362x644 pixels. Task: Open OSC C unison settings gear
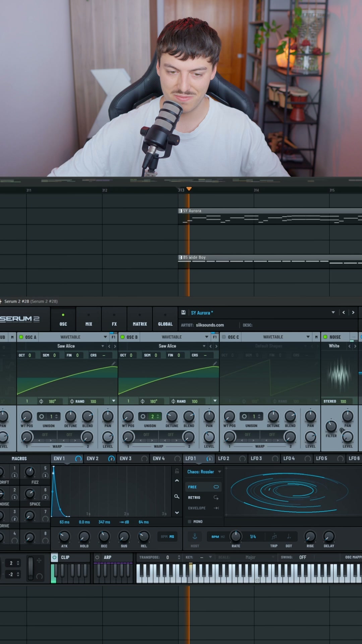click(244, 416)
